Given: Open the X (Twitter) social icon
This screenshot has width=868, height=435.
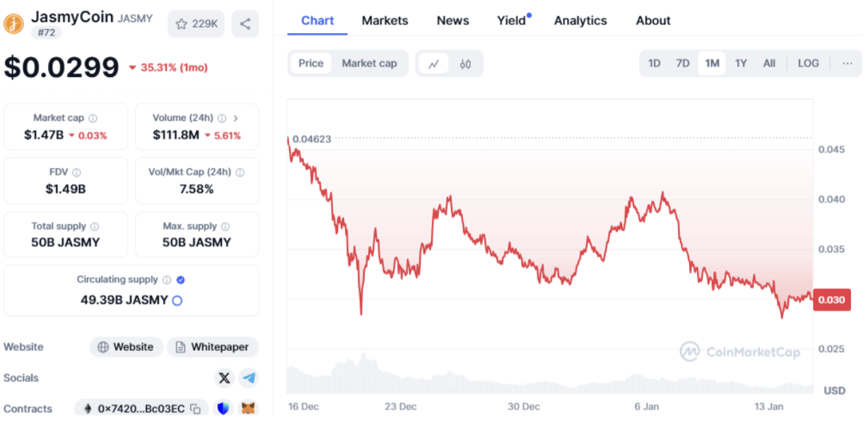Looking at the screenshot, I should [224, 378].
